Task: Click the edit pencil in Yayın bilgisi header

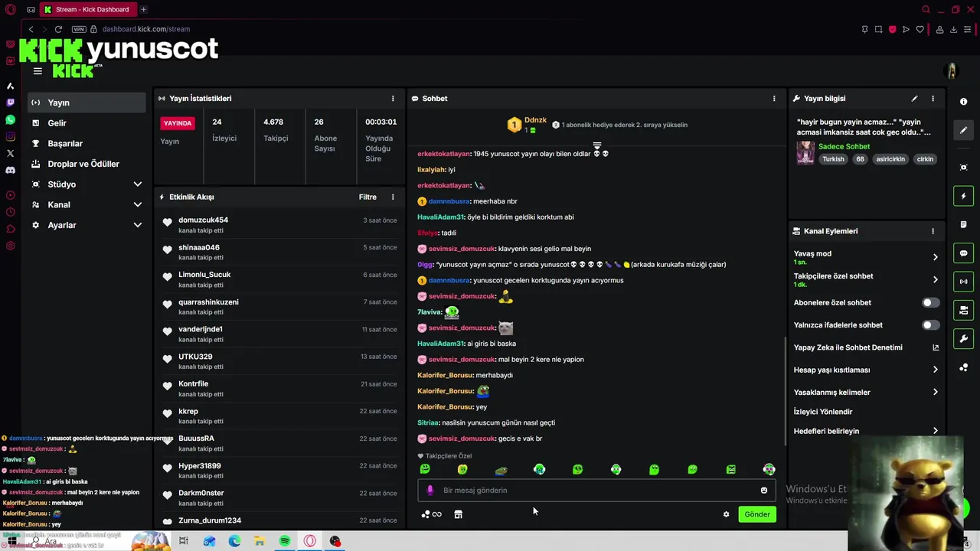Action: [914, 99]
